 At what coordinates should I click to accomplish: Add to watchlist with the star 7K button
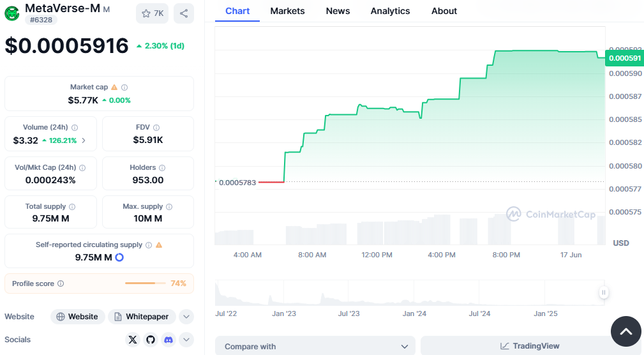pyautogui.click(x=152, y=13)
